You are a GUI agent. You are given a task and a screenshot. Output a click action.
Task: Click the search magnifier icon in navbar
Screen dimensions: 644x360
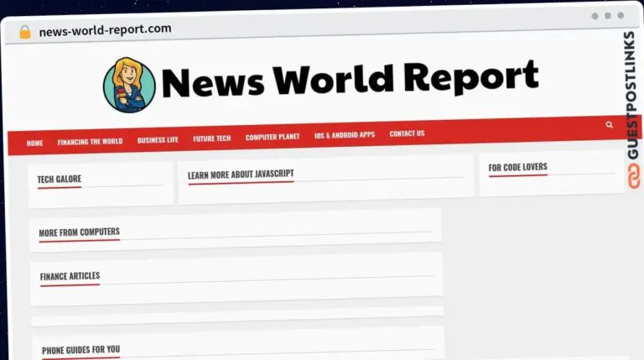click(609, 125)
